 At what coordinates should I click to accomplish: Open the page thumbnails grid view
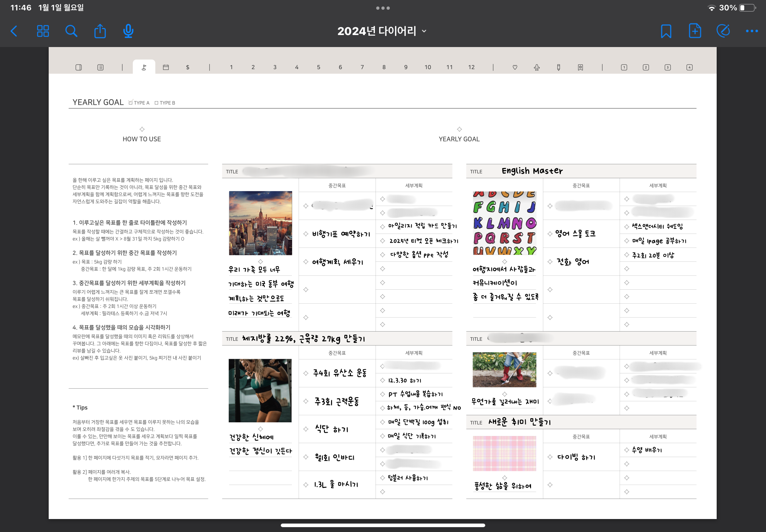43,31
